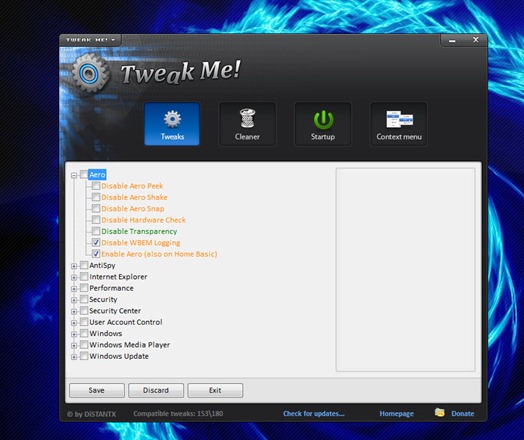Expand the Internet Explorer node

pos(74,278)
